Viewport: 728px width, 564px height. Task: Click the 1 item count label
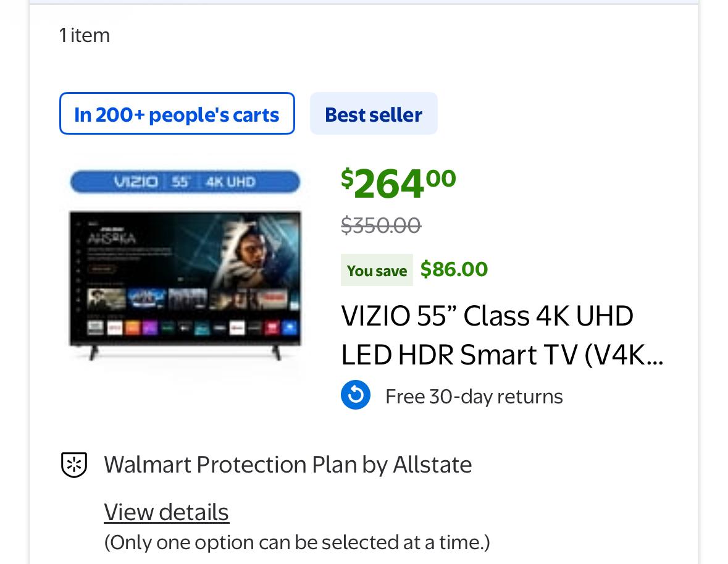pyautogui.click(x=85, y=35)
